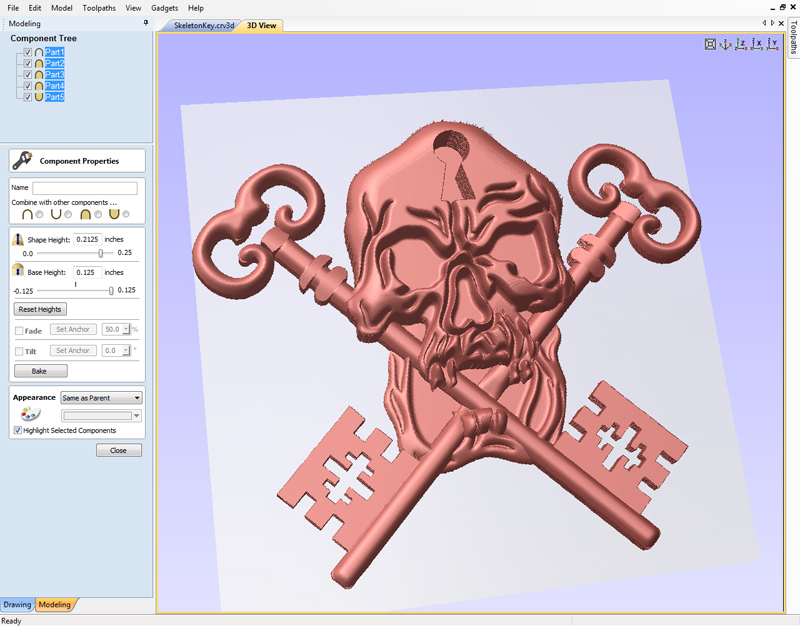This screenshot has height=626, width=800.
Task: Select the 3D View tab
Action: coord(262,26)
